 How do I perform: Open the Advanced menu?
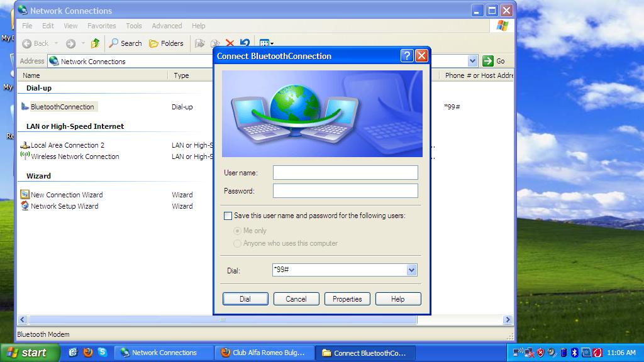pos(167,26)
